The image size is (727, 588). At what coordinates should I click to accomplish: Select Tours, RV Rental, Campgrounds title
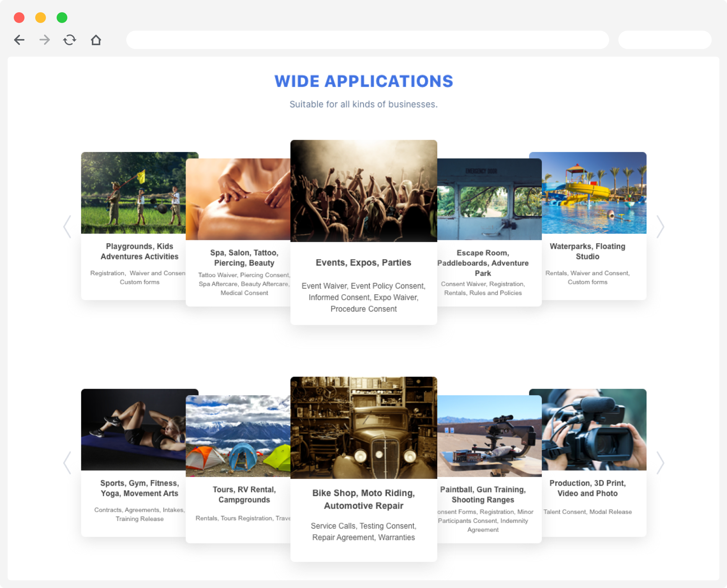244,495
